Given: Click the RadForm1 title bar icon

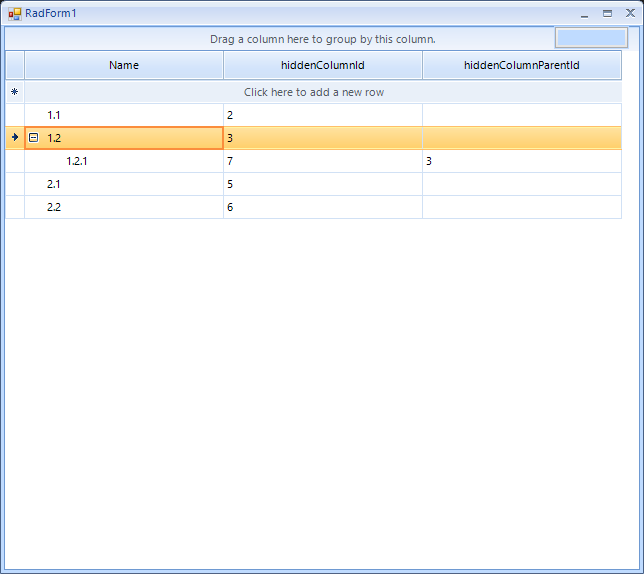Looking at the screenshot, I should (x=14, y=13).
